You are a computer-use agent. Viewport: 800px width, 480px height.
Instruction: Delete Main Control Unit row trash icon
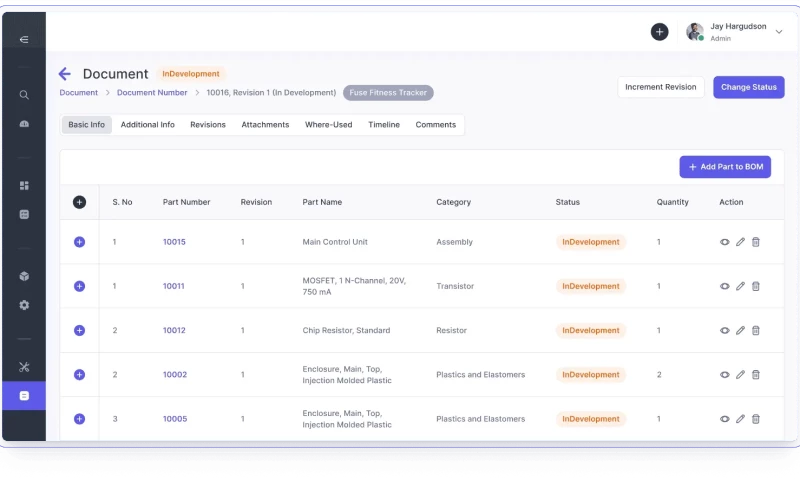(x=756, y=242)
